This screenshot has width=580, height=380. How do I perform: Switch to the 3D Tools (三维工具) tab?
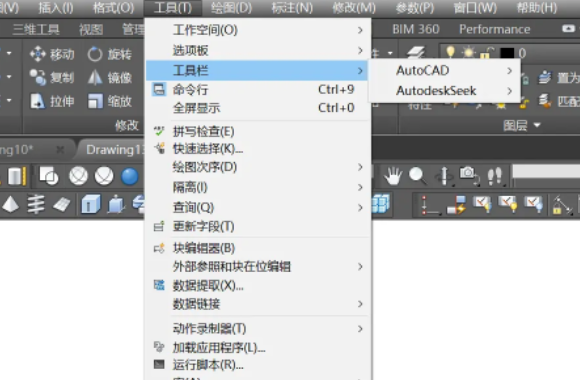pyautogui.click(x=36, y=29)
